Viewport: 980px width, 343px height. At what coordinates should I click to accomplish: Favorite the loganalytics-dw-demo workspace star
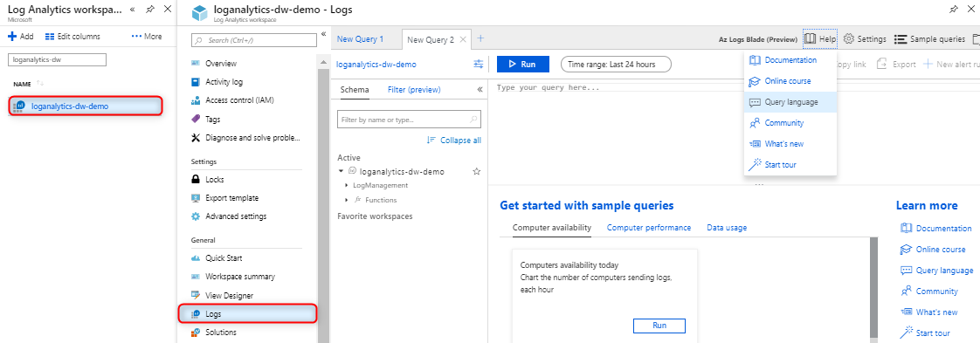click(477, 171)
